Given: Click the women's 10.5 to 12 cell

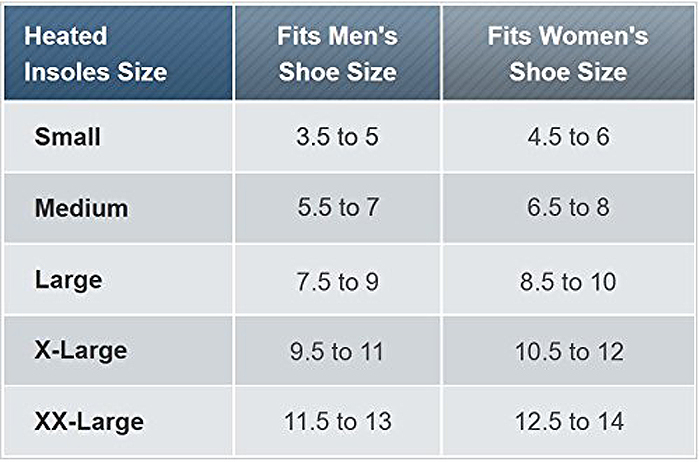Looking at the screenshot, I should pos(568,351).
